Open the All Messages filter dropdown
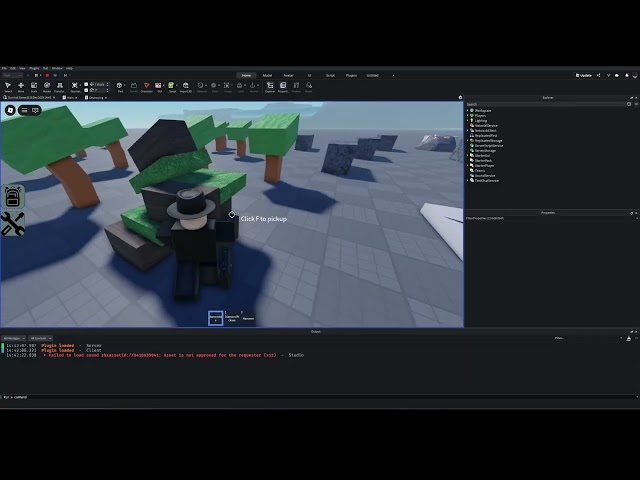 tap(14, 338)
